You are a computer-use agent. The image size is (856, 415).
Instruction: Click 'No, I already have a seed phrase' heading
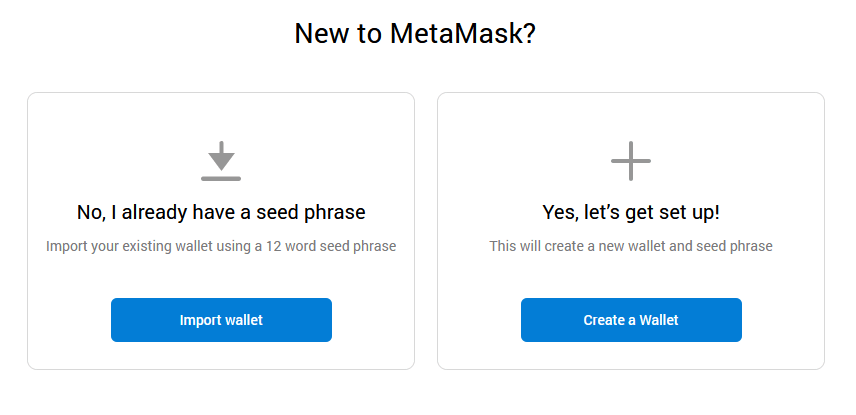pos(221,212)
